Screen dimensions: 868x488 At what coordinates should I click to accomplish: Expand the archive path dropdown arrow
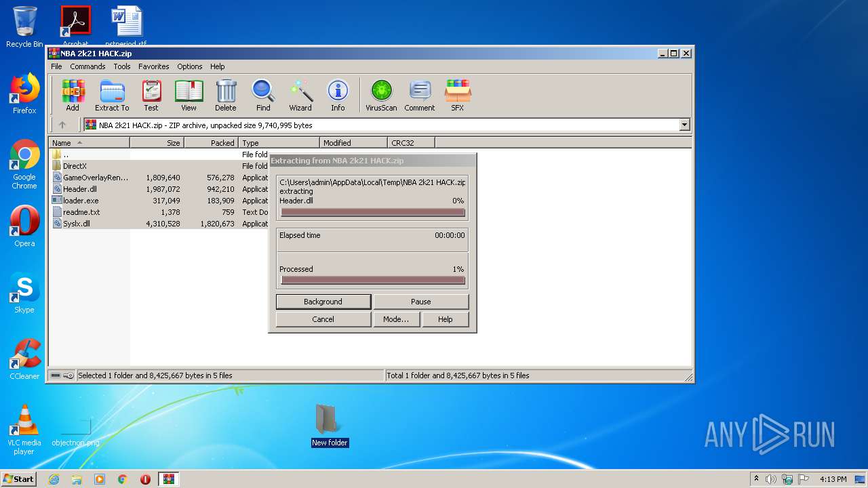pos(684,125)
